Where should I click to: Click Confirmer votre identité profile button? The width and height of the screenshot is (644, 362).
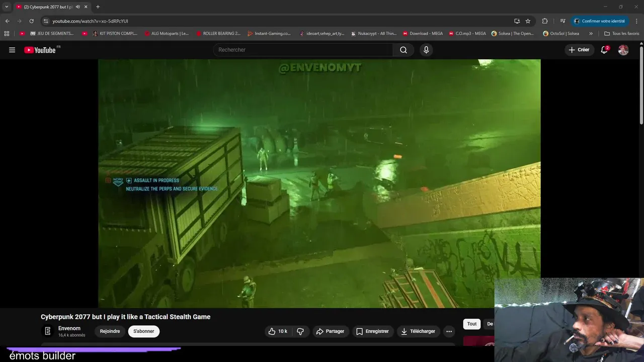[x=600, y=21]
